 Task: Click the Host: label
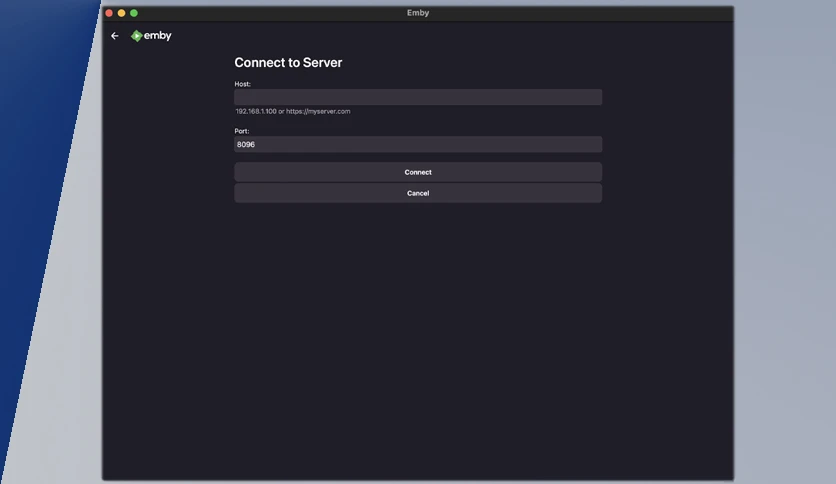[x=242, y=84]
